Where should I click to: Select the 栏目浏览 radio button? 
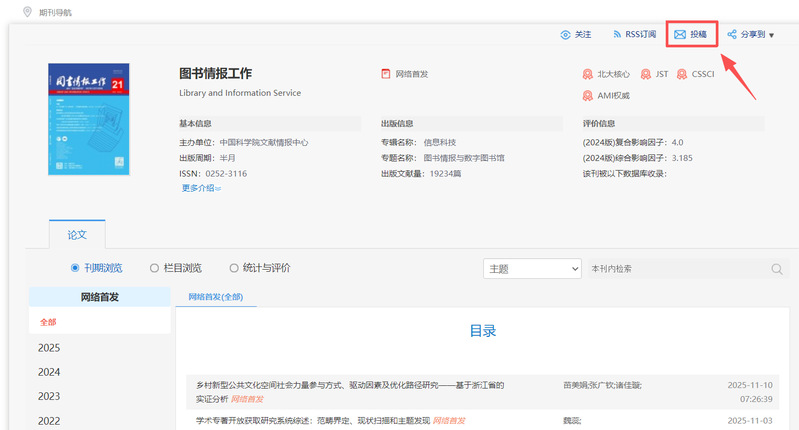pyautogui.click(x=154, y=268)
